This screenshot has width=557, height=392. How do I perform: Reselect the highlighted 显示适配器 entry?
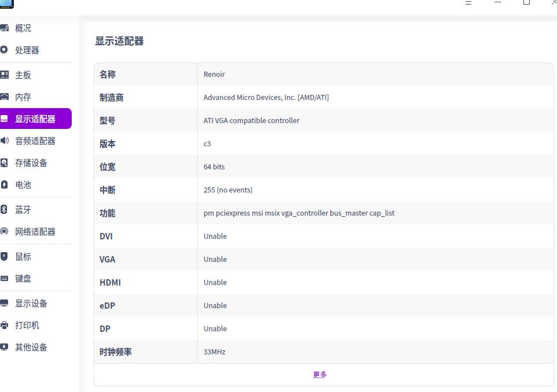pos(35,119)
